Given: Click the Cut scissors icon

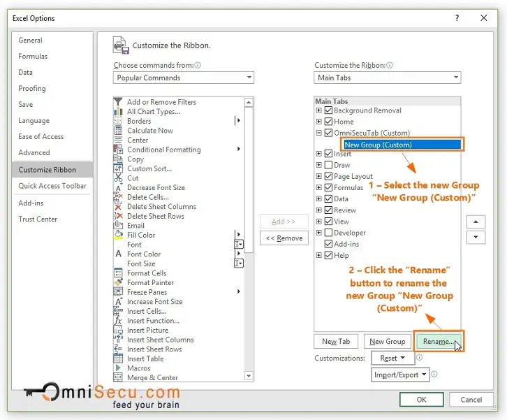Looking at the screenshot, I should [x=118, y=178].
